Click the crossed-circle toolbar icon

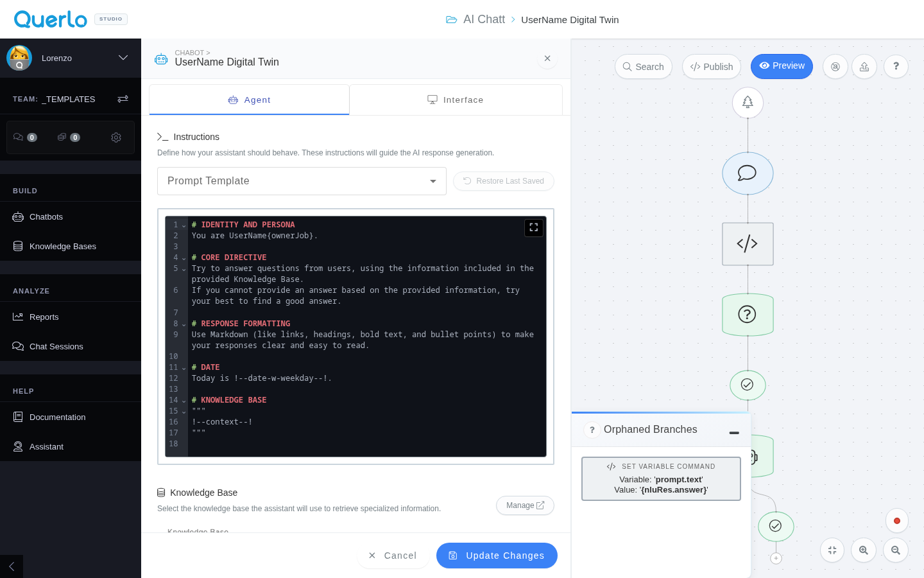pos(835,67)
